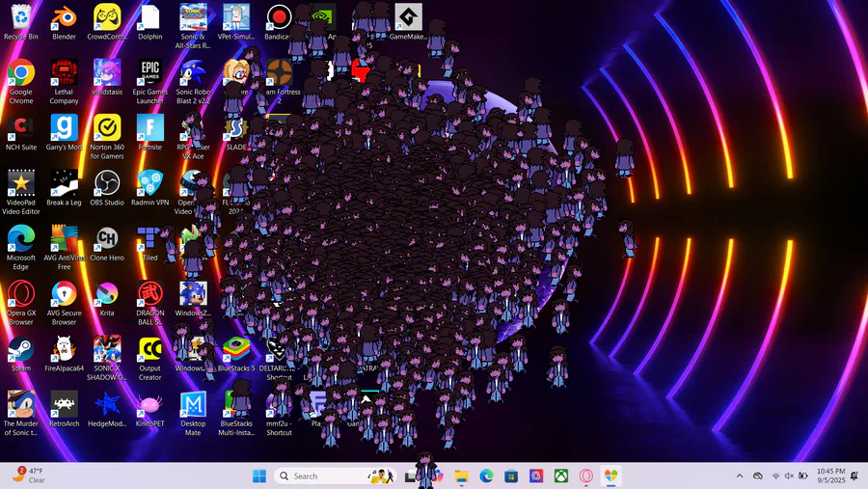The image size is (868, 489).
Task: Launch Clone Hero desktop shortcut
Action: point(107,244)
